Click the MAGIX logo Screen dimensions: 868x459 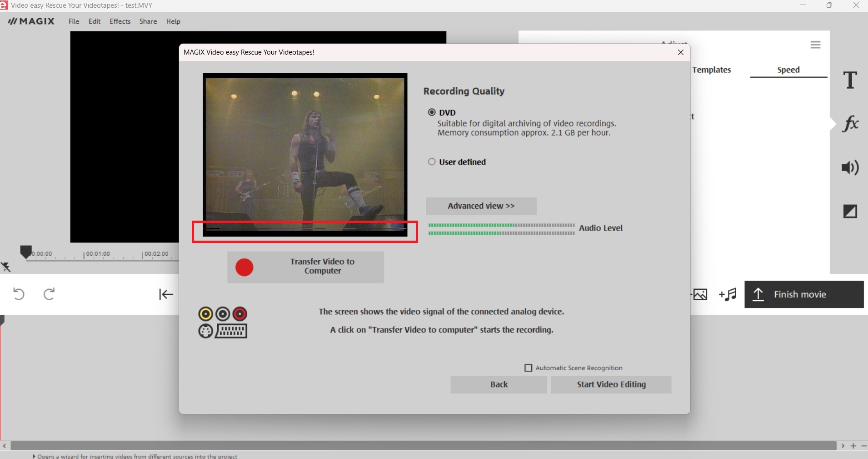pyautogui.click(x=31, y=21)
